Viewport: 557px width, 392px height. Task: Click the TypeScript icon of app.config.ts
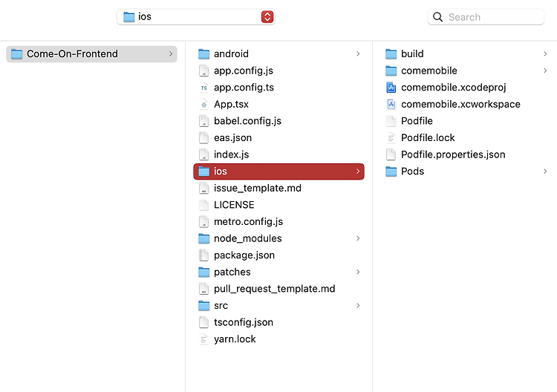tap(204, 88)
